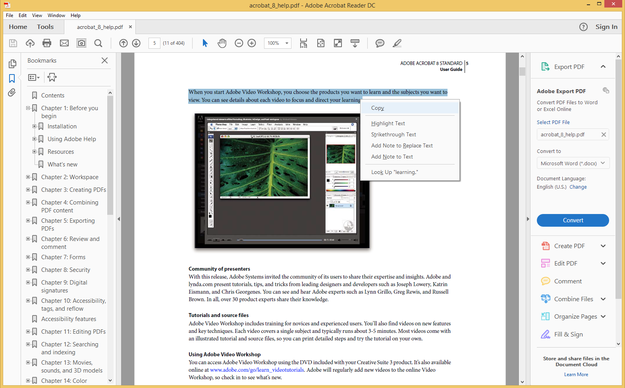
Task: Expand Chapter 2: Workspace bookmark node
Action: point(28,177)
